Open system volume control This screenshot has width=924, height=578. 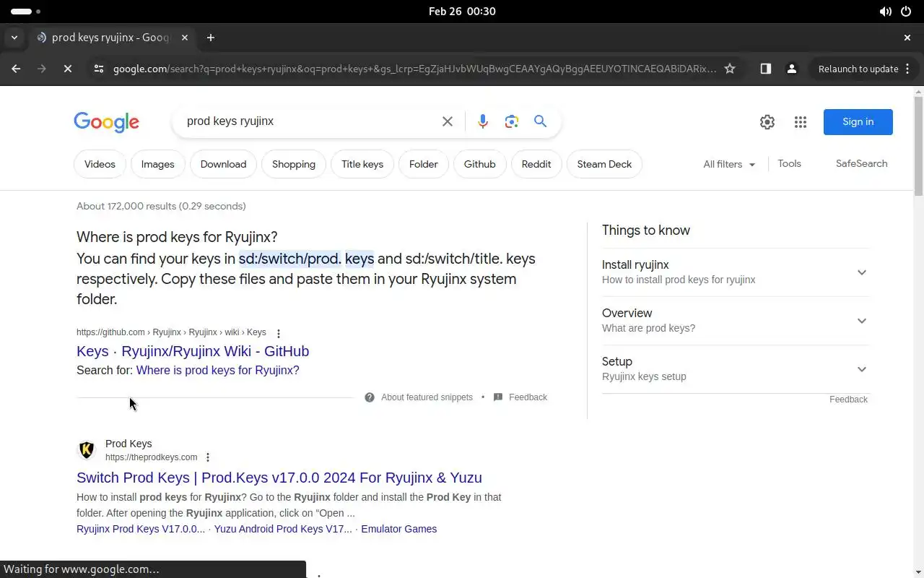coord(885,12)
